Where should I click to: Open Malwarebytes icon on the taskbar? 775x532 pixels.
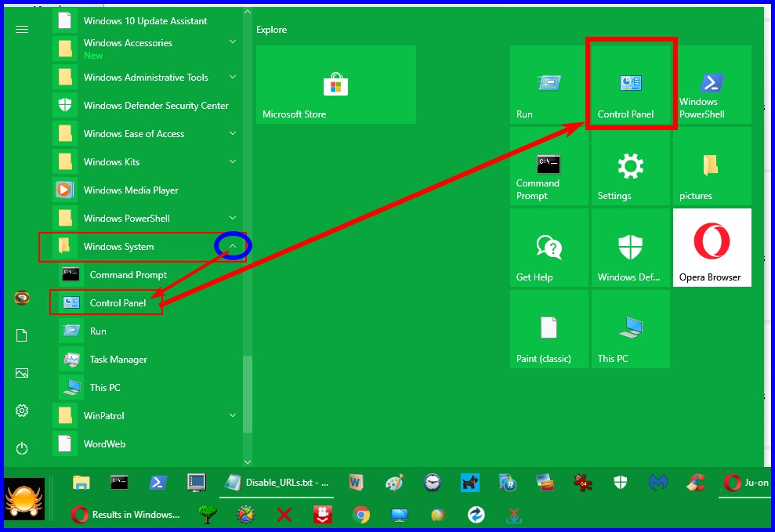point(658,483)
